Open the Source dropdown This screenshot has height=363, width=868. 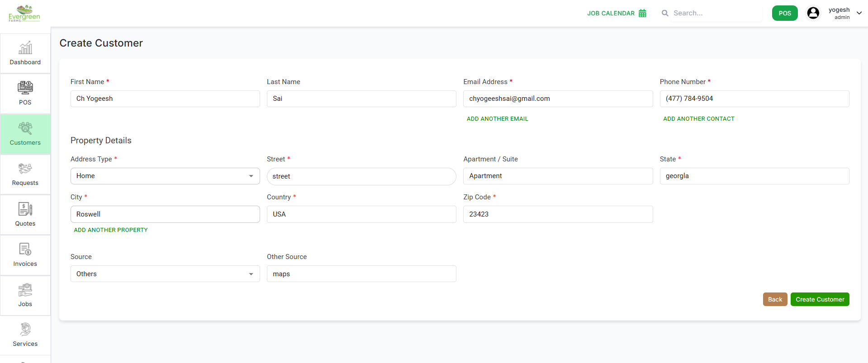[x=165, y=274]
